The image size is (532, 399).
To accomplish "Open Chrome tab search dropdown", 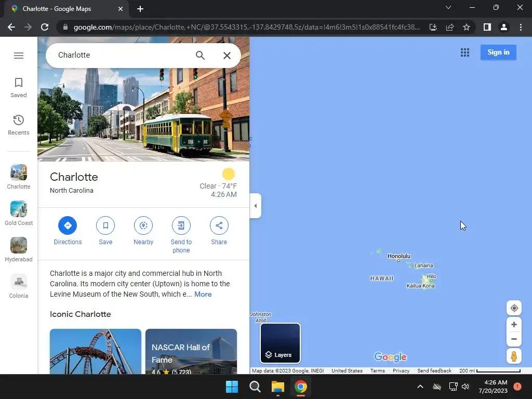I will point(448,7).
